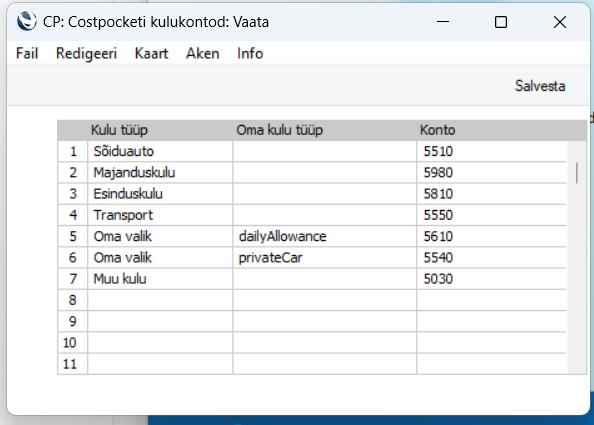Minimize the Costpocketi kulukontod window
Screen dimensions: 594x425
click(x=442, y=22)
